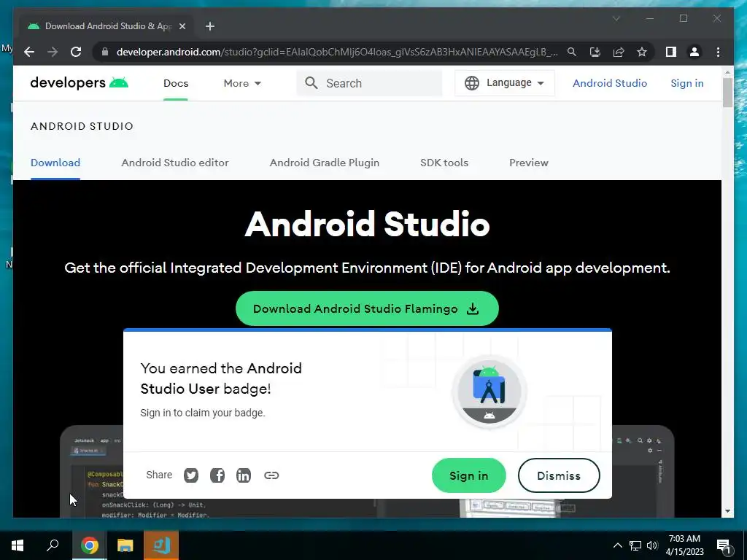Open a new browser tab
The height and width of the screenshot is (560, 747).
[x=210, y=26]
